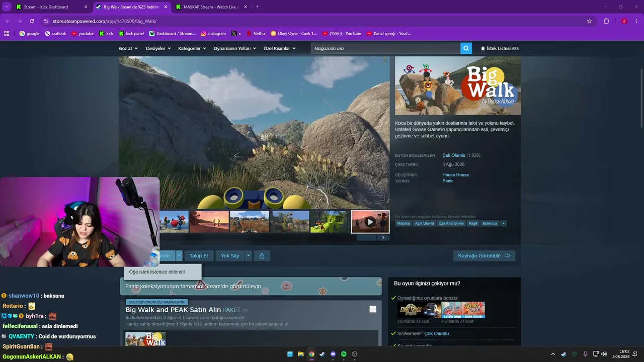Go back to the previous page

pyautogui.click(x=8, y=21)
